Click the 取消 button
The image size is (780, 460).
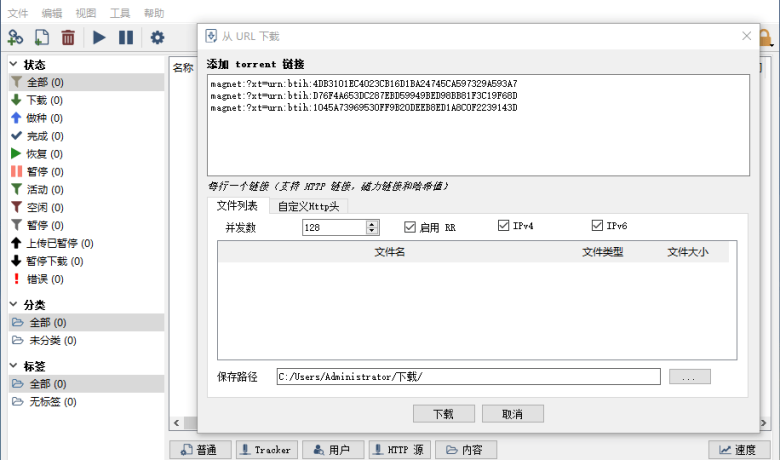tap(512, 414)
